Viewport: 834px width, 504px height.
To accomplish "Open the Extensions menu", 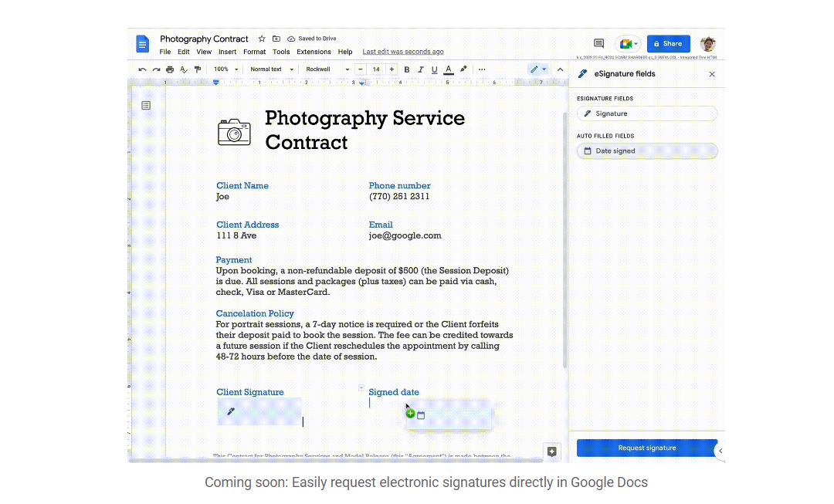I will 314,52.
